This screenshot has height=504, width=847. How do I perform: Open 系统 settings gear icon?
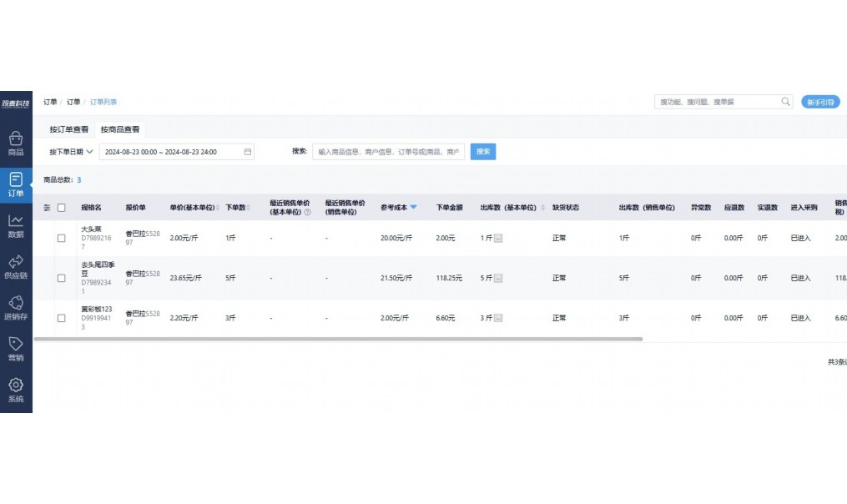point(16,390)
